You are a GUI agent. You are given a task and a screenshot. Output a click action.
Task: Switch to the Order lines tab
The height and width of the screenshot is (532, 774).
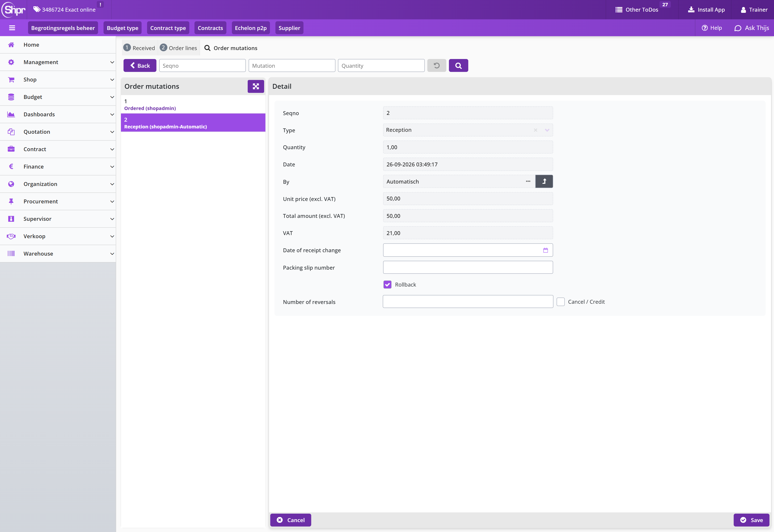(179, 48)
